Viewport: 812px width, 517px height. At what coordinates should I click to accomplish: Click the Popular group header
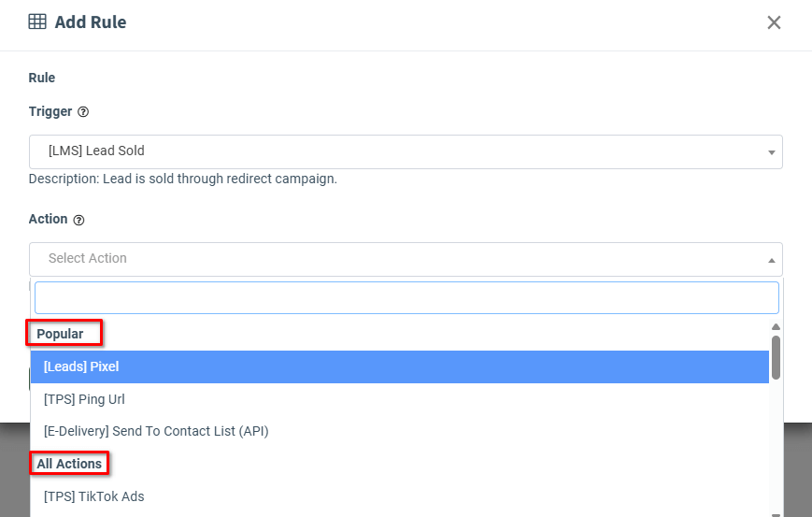pos(61,334)
